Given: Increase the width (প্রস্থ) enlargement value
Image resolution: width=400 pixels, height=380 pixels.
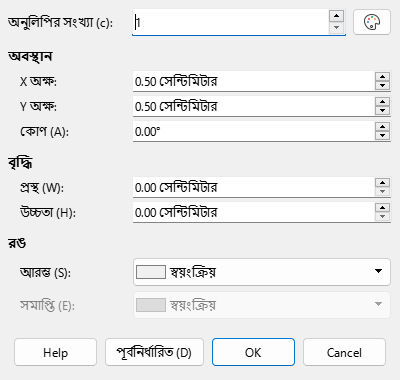Looking at the screenshot, I should tap(382, 183).
